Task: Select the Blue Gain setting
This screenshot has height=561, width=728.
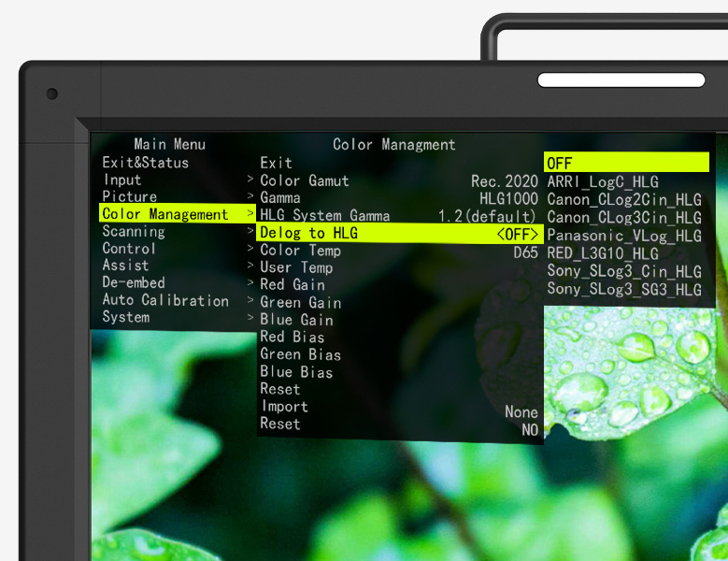Action: 296,320
